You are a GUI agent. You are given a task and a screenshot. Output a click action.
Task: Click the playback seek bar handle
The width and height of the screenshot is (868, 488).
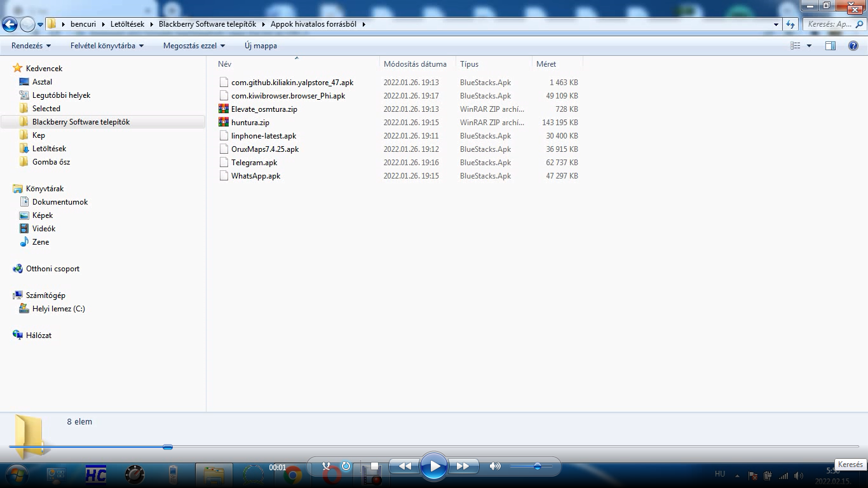pyautogui.click(x=168, y=447)
